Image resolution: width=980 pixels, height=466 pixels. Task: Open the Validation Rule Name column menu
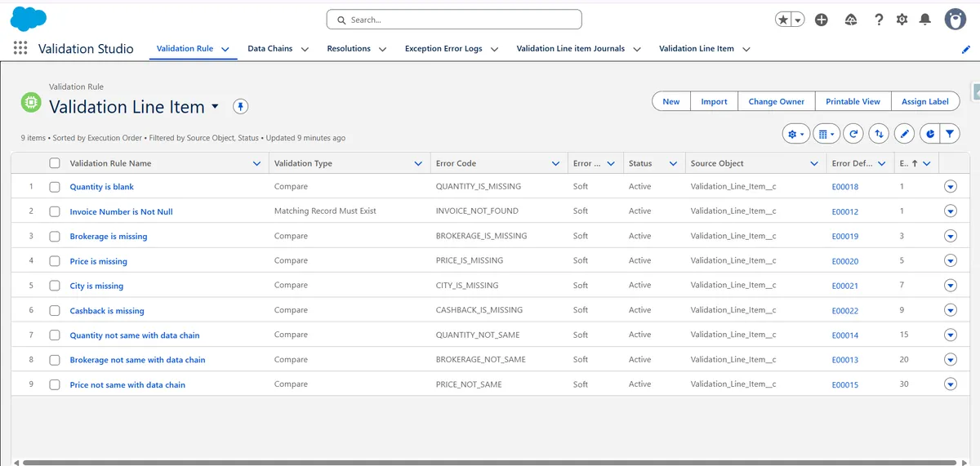tap(256, 163)
